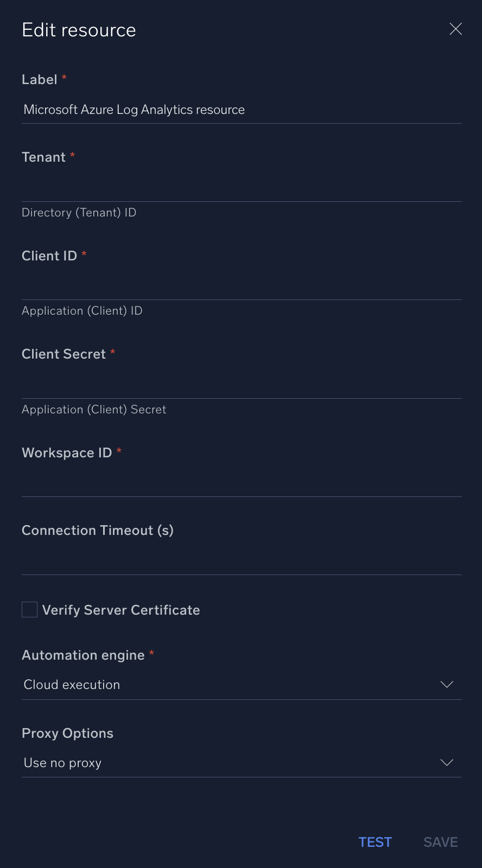
Task: Open the Proxy Options dropdown
Action: tap(242, 762)
